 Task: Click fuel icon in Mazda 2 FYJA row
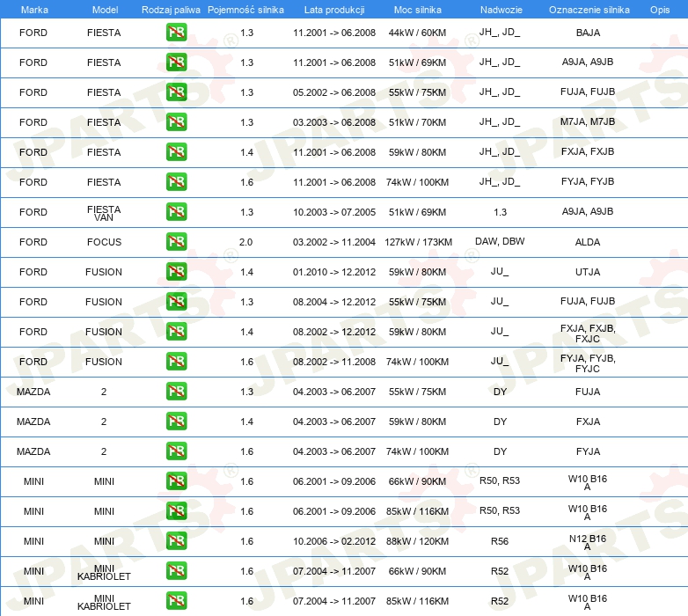tap(176, 451)
